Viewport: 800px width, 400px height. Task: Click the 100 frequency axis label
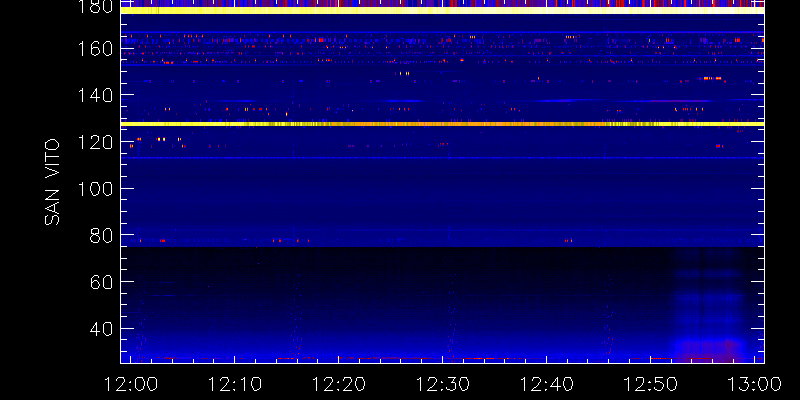pos(93,189)
